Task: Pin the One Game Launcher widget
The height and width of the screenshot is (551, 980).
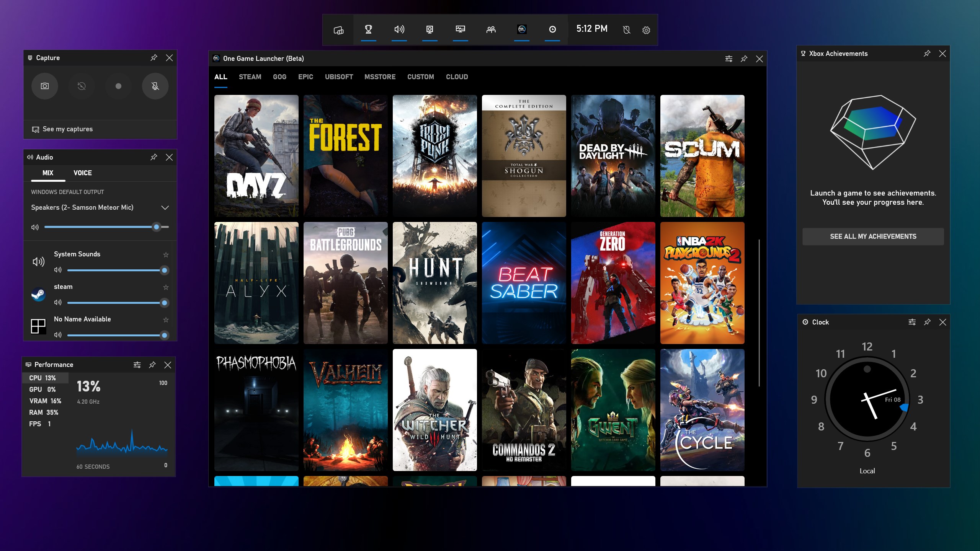Action: tap(744, 59)
